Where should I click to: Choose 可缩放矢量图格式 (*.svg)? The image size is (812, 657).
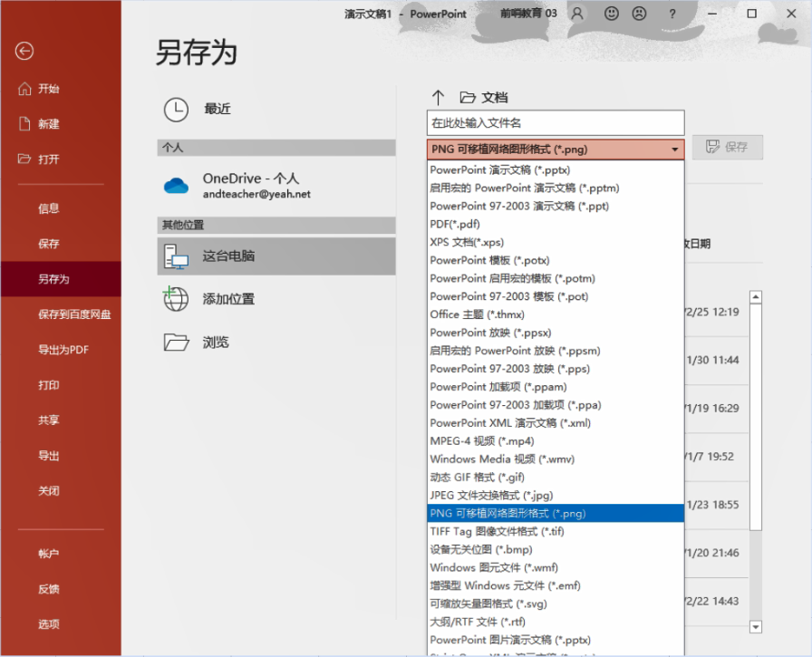point(556,604)
